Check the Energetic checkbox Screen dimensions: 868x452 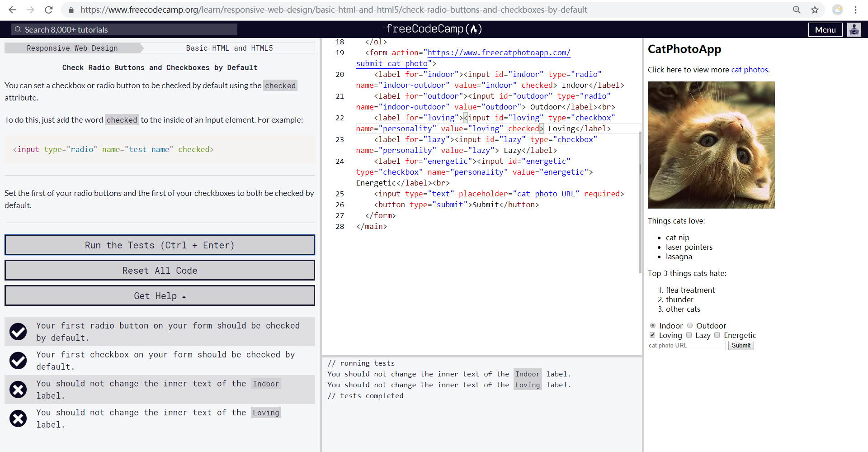click(717, 335)
